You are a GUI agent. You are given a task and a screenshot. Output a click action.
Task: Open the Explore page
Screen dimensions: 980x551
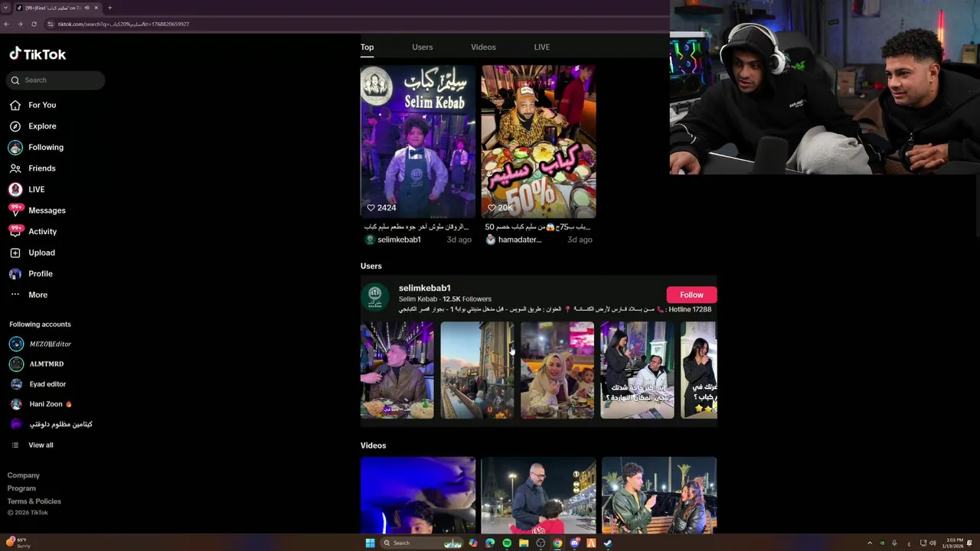tap(33, 126)
